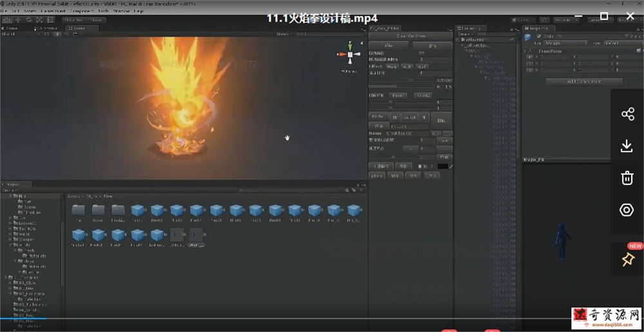Select the highlighted asset in the grid's second row
The height and width of the screenshot is (332, 644).
tap(196, 239)
